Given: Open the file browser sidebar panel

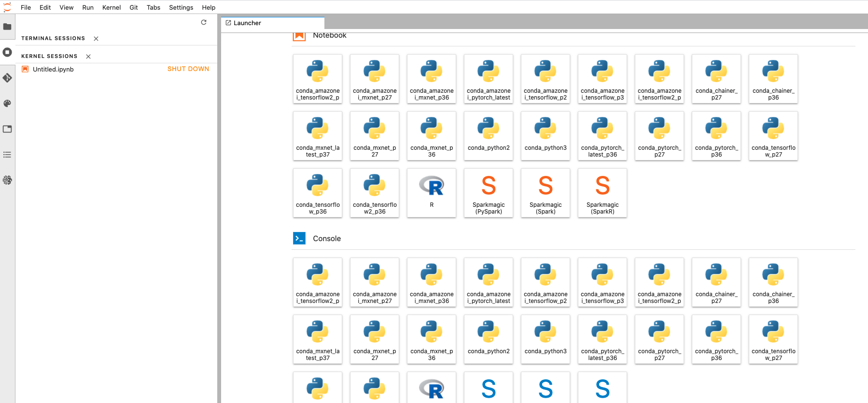Looking at the screenshot, I should point(7,27).
